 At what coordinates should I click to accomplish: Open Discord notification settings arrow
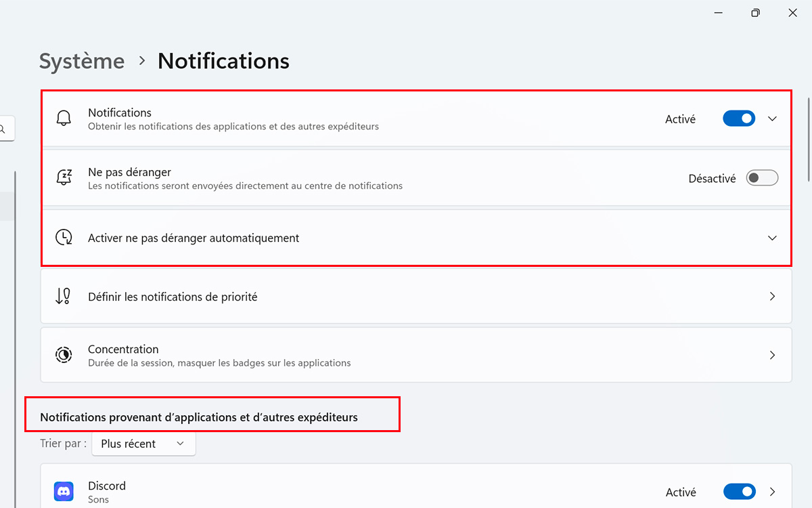(x=772, y=492)
